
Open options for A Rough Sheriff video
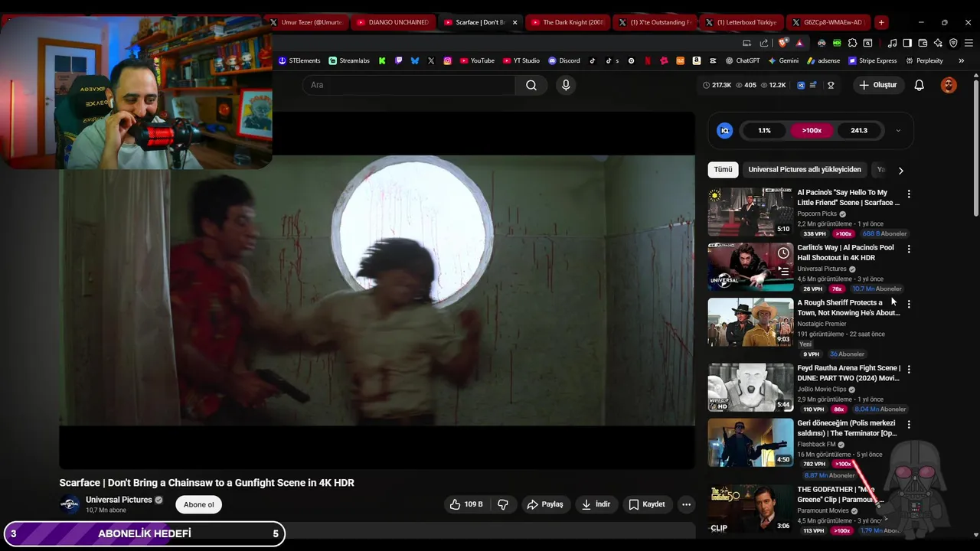[909, 304]
